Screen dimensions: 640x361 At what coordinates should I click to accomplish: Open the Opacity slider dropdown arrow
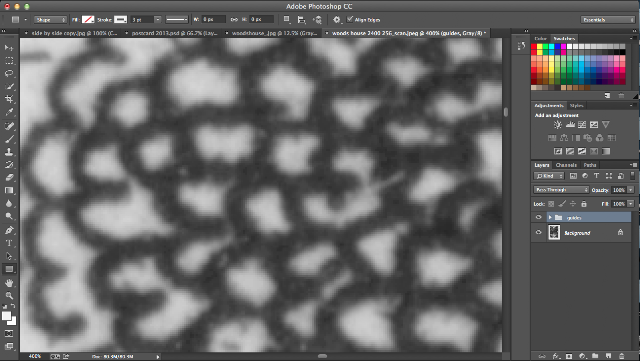(x=631, y=189)
